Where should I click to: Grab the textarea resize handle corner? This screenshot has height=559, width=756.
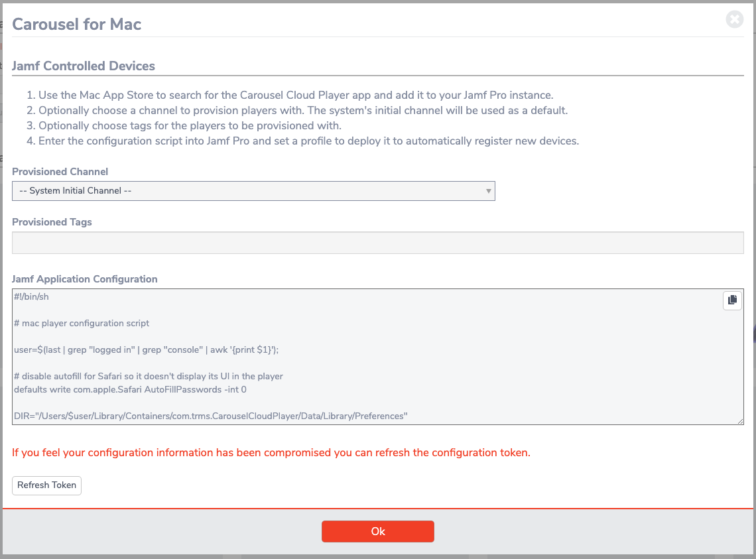(x=740, y=421)
